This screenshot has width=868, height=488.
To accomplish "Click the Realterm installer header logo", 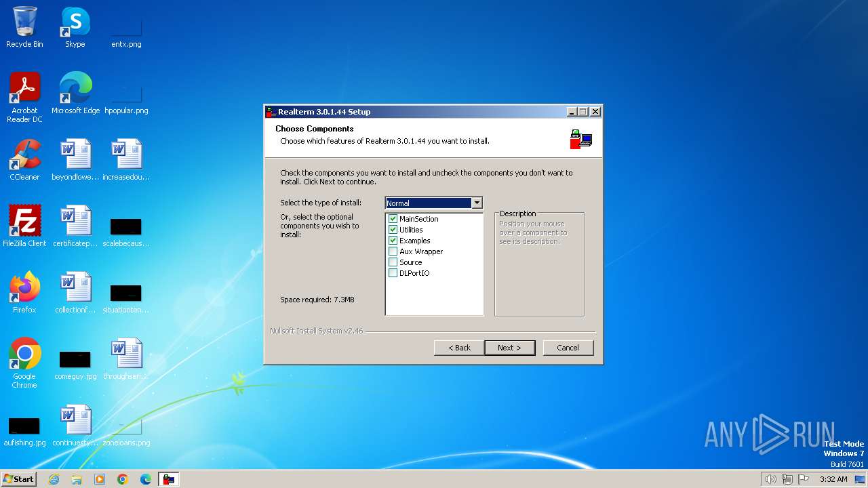I will click(x=581, y=139).
